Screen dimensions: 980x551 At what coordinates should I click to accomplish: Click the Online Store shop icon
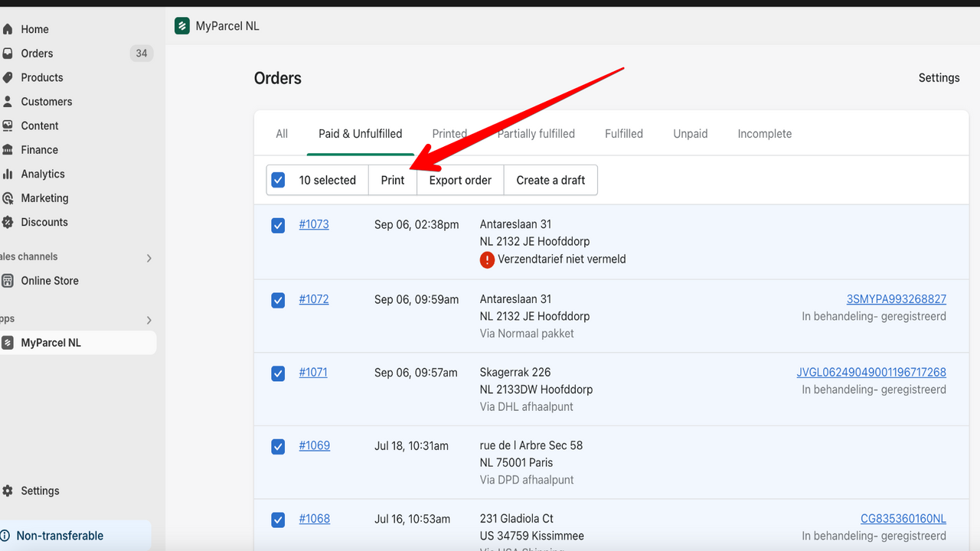(x=8, y=281)
